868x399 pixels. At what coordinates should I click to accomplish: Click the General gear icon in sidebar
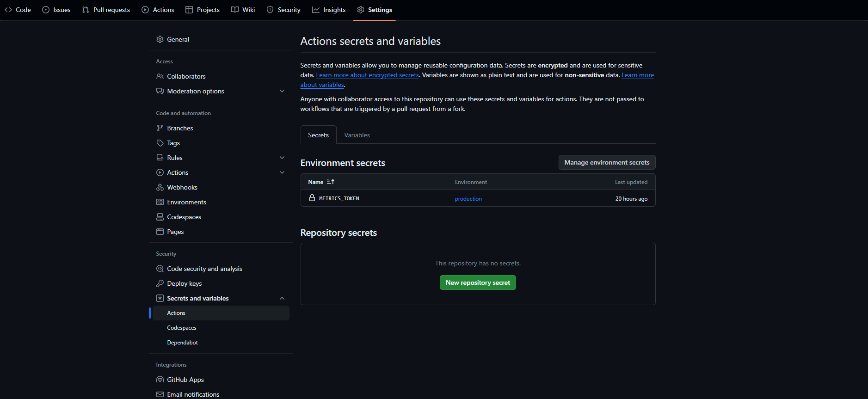pos(160,39)
